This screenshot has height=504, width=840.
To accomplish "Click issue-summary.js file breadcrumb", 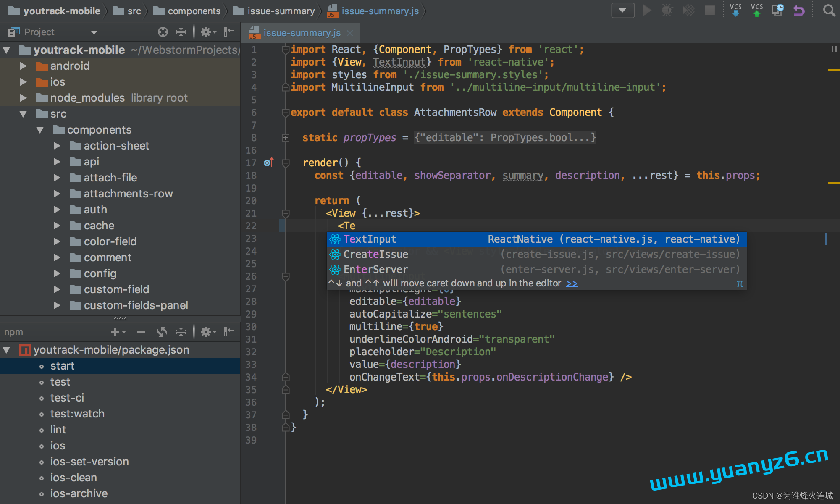I will pos(373,11).
